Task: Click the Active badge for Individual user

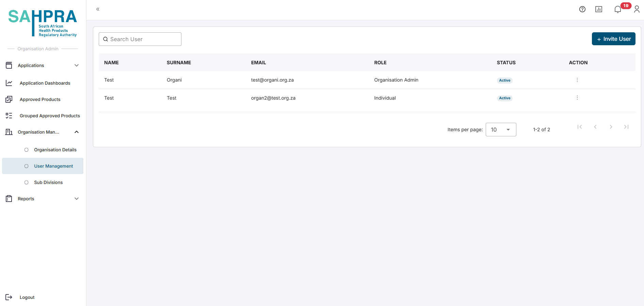Action: pyautogui.click(x=504, y=98)
